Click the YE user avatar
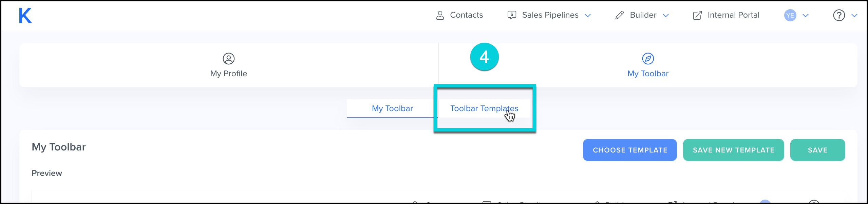868x204 pixels. [790, 15]
